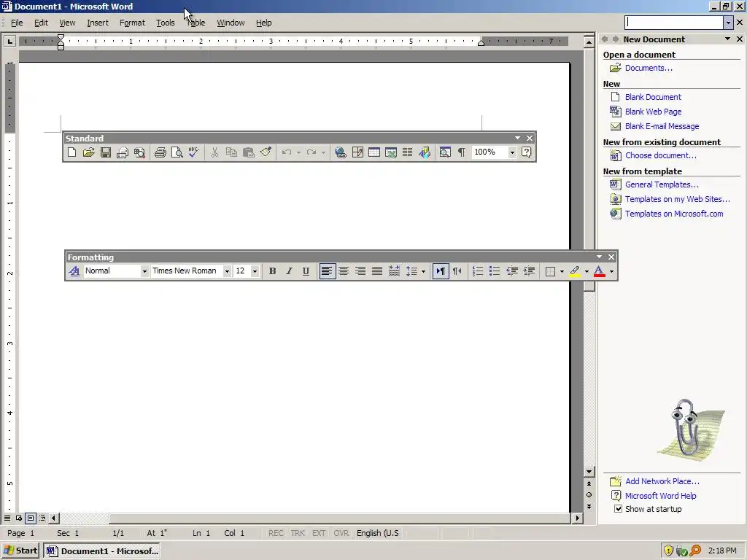Open the Format menu
The height and width of the screenshot is (560, 747).
132,23
